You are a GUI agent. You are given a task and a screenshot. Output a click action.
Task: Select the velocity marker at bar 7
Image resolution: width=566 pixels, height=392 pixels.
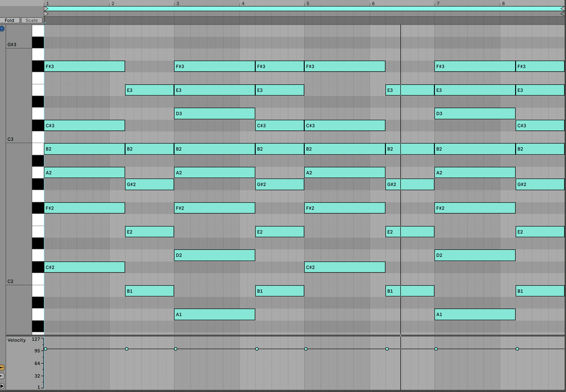[x=436, y=349]
